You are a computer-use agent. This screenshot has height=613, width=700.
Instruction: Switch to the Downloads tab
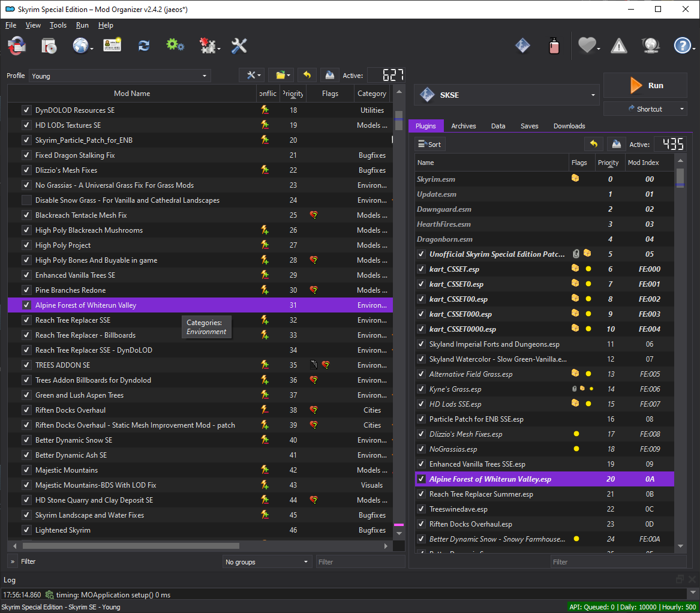(x=569, y=126)
